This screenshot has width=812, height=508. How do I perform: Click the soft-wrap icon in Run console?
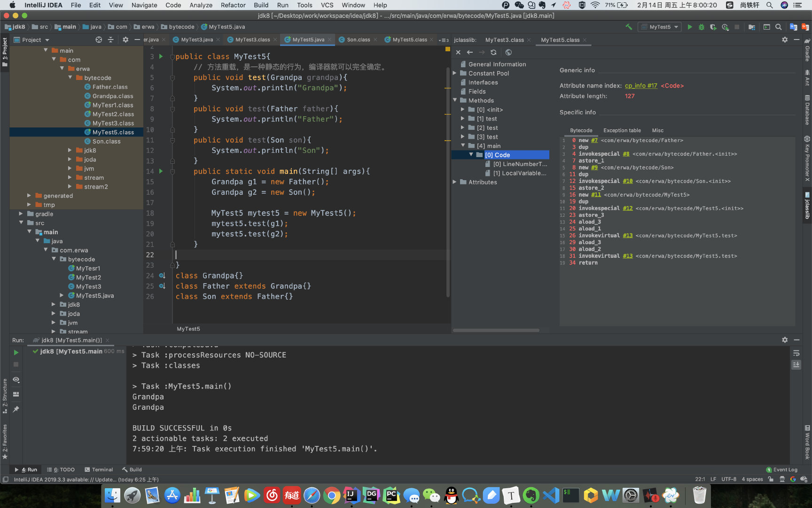[796, 353]
